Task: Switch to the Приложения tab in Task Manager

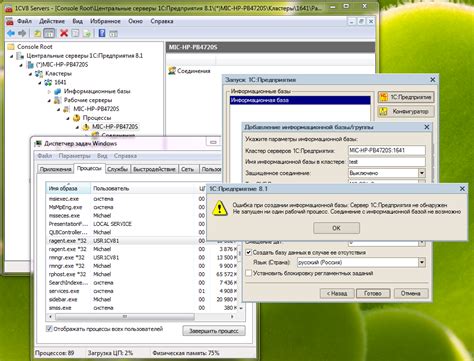Action: (55, 169)
